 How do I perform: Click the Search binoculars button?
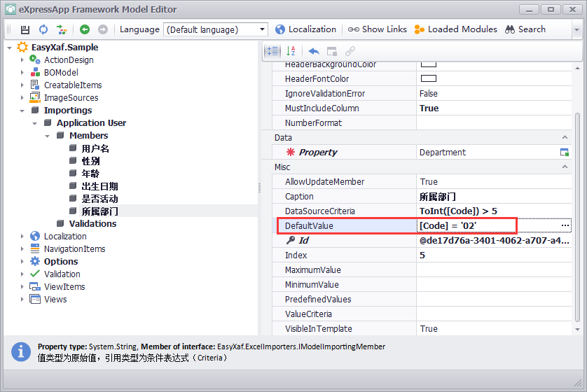click(525, 29)
